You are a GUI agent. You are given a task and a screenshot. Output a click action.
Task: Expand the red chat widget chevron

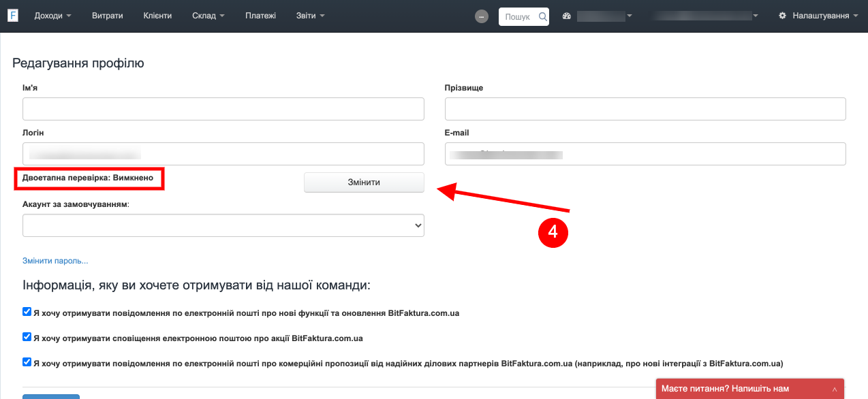[835, 389]
